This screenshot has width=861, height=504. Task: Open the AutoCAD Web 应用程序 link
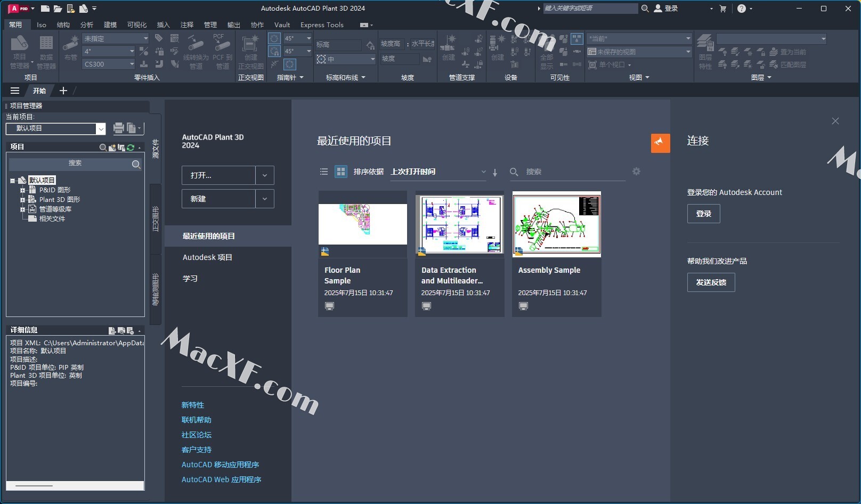222,480
